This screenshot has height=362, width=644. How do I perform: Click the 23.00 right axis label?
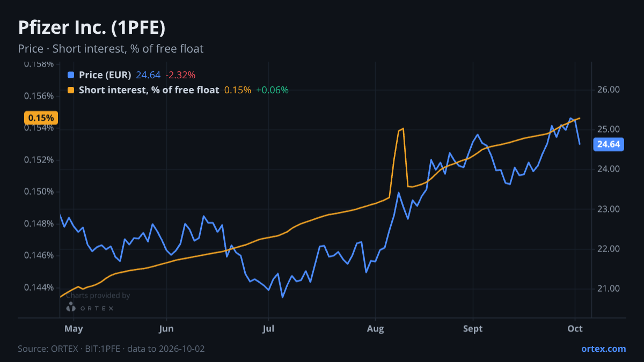click(609, 209)
